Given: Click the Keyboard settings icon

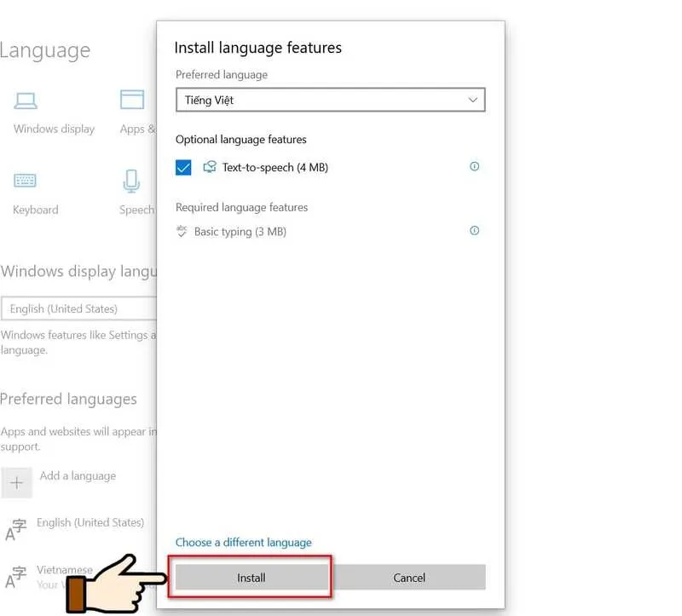Looking at the screenshot, I should pos(25,181).
